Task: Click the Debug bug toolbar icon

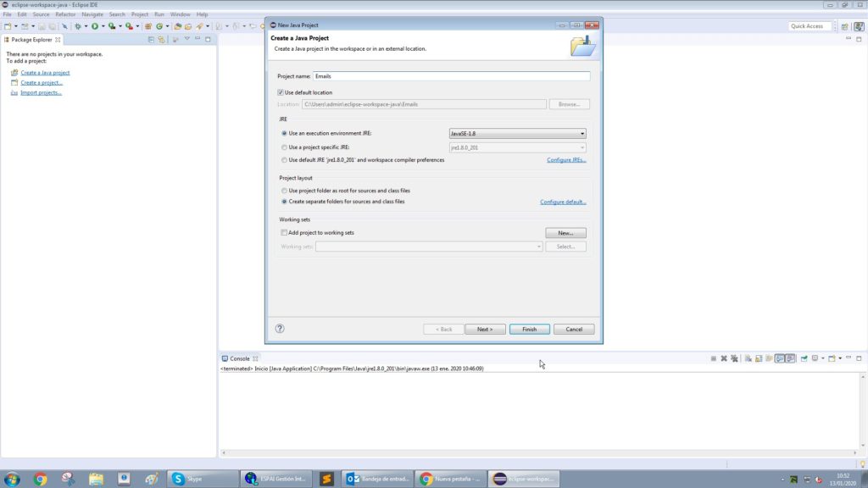Action: coord(77,26)
